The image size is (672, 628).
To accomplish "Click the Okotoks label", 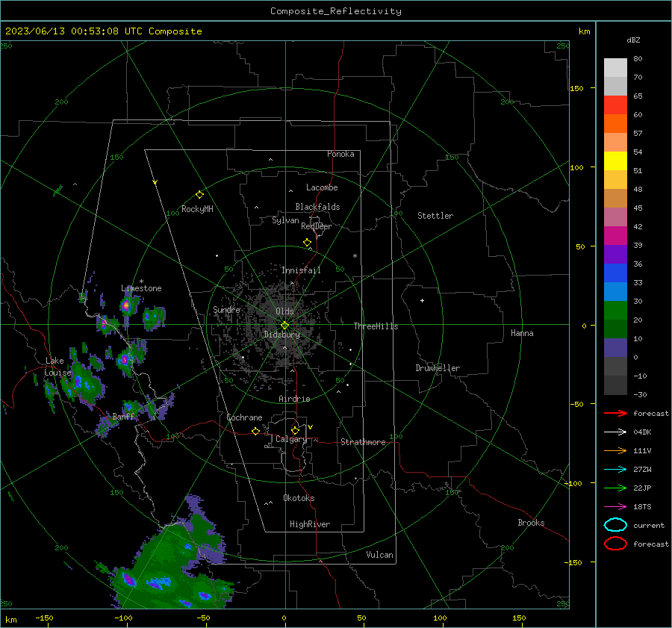I will [x=299, y=498].
